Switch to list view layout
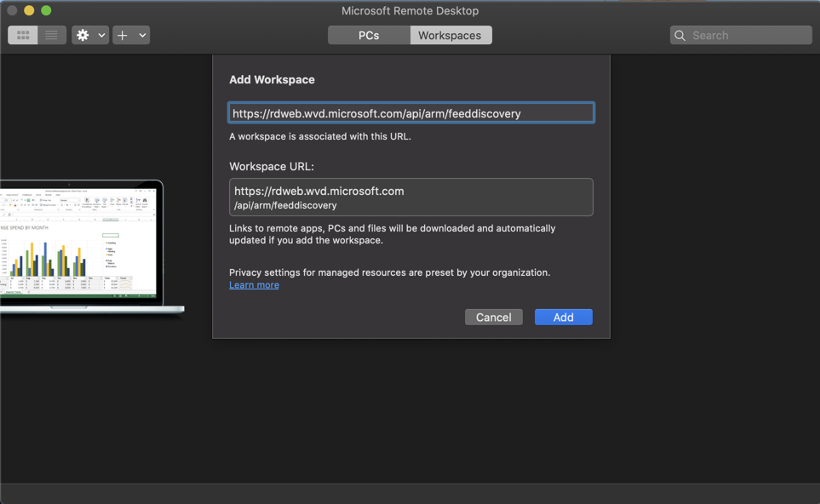 (51, 35)
